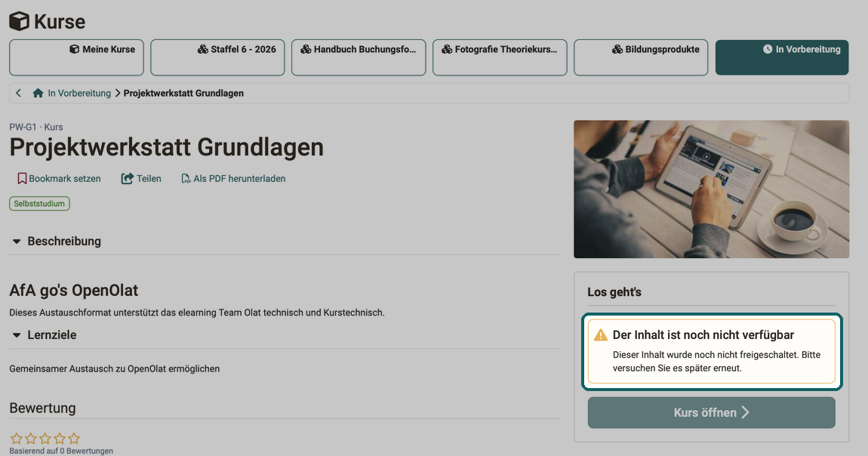
Task: Select the Fotografie Theoriekurs… tab
Action: click(500, 57)
